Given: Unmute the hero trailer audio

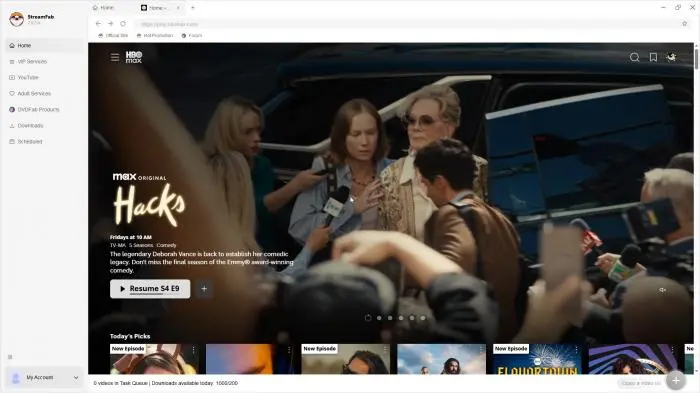Looking at the screenshot, I should [662, 290].
